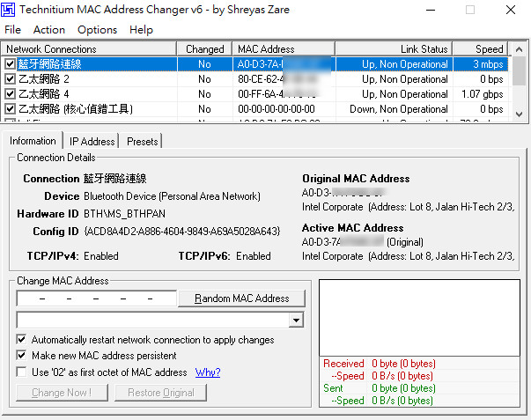Image resolution: width=531 pixels, height=420 pixels.
Task: Click the network traffic graph area
Action: [419, 318]
